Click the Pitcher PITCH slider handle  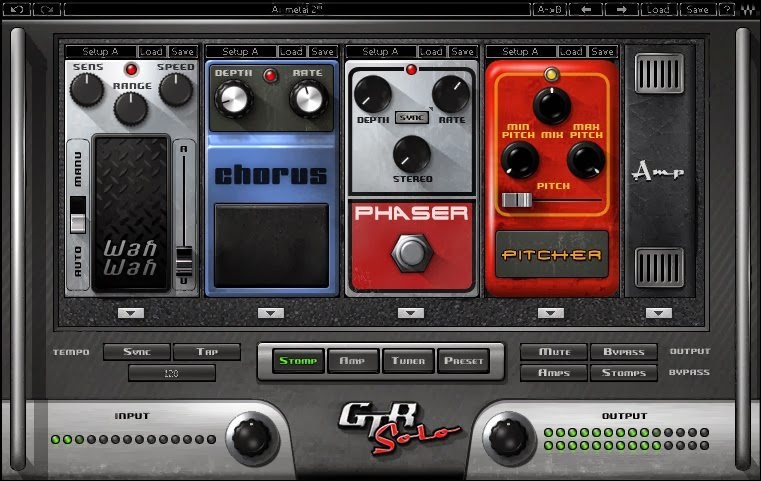517,199
